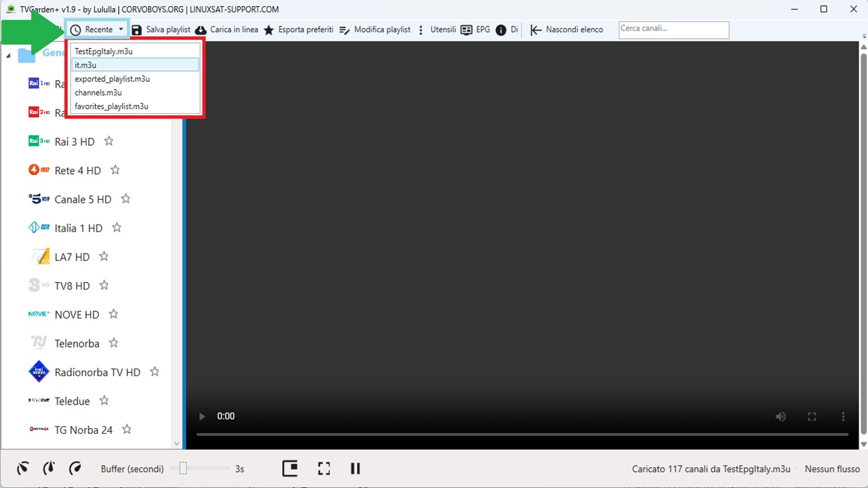Toggle favorite star for Radionorba TV HD
This screenshot has width=868, height=488.
tap(155, 372)
